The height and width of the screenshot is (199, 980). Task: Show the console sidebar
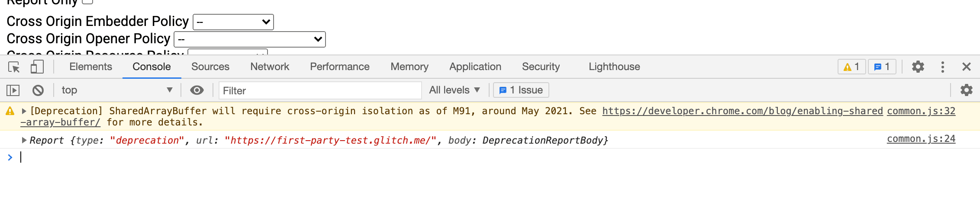tap(13, 90)
